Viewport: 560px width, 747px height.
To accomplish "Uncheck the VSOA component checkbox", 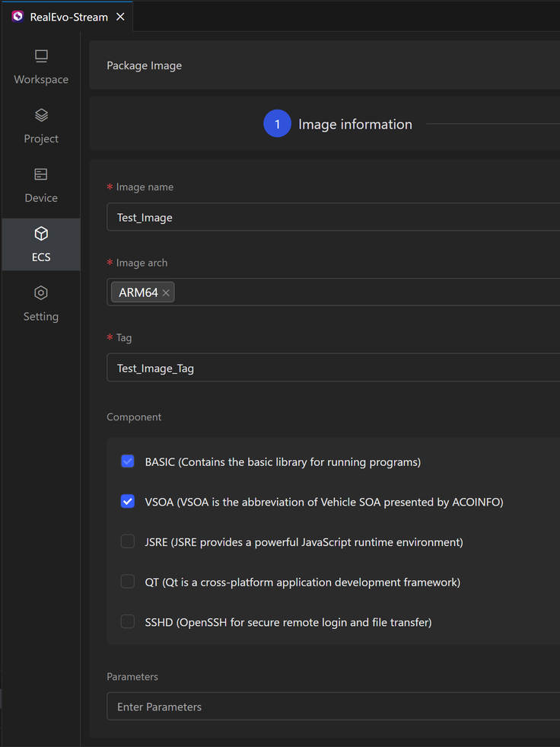I will click(127, 501).
